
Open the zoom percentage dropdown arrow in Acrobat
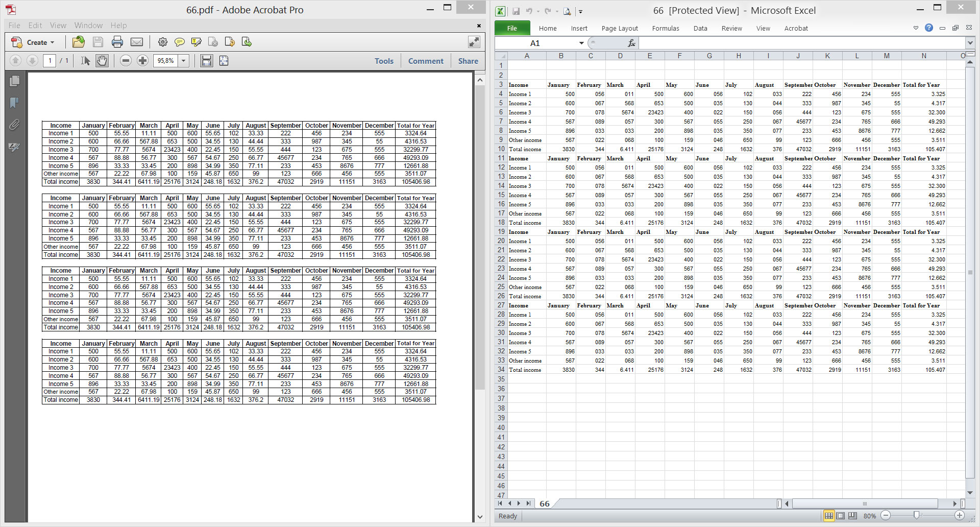pos(183,61)
